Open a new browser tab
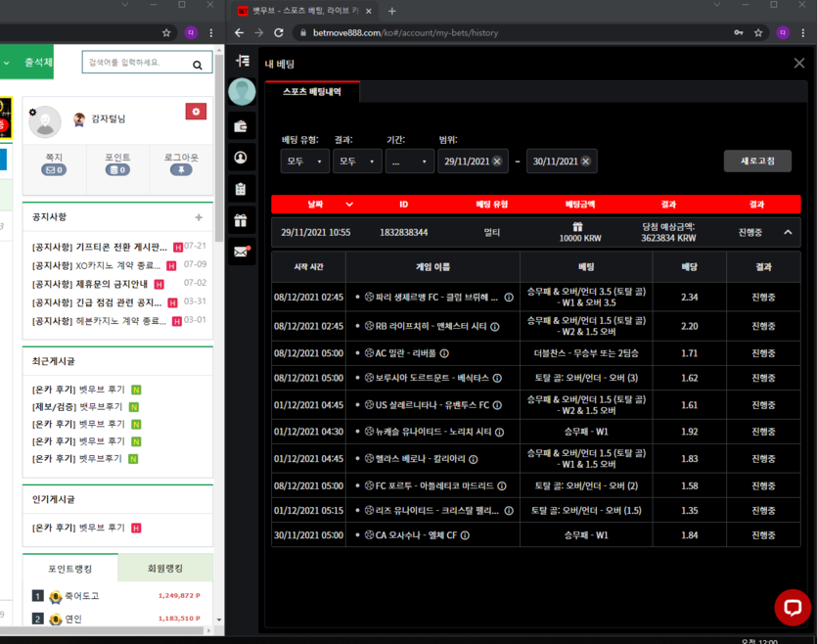 391,11
